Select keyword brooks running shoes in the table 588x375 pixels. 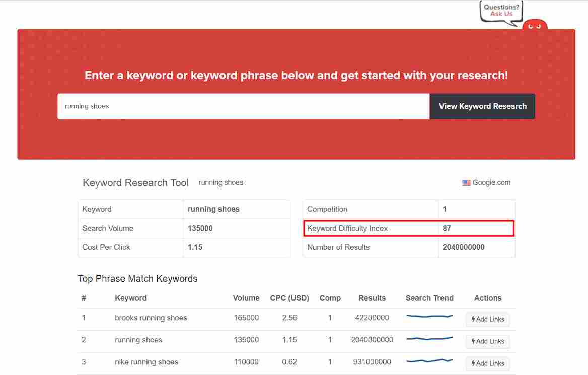pos(151,318)
